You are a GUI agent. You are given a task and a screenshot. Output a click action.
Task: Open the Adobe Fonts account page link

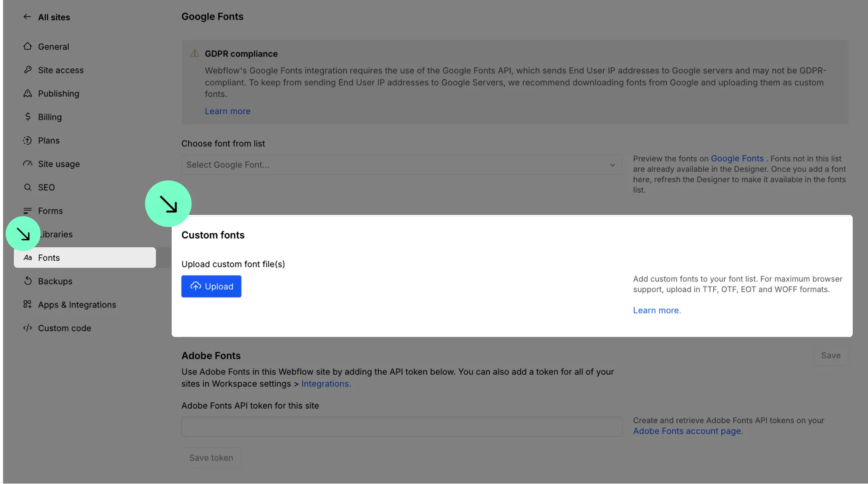click(688, 431)
